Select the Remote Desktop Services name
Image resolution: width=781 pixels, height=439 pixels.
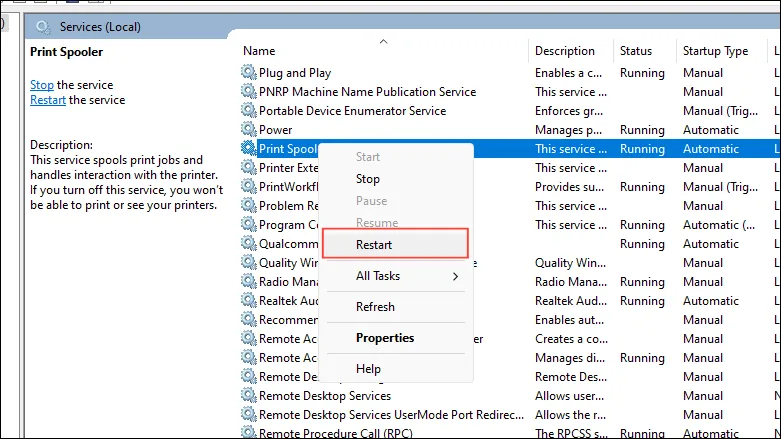(325, 396)
